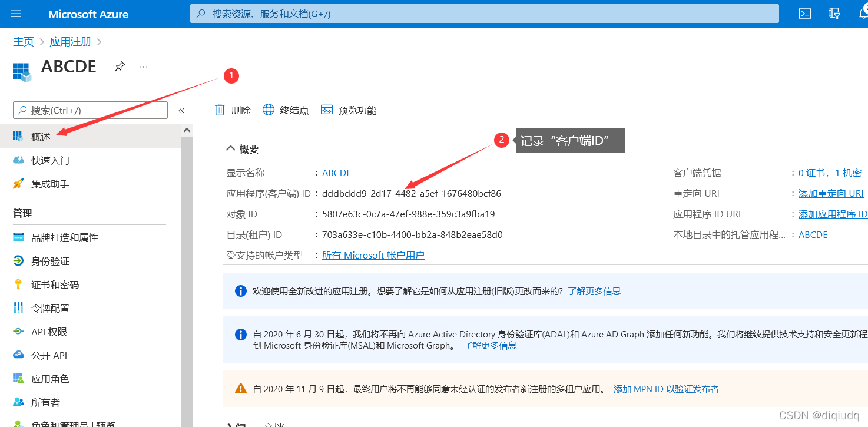Image resolution: width=868 pixels, height=427 pixels.
Task: Click the API 权限 sidebar icon
Action: pyautogui.click(x=18, y=332)
